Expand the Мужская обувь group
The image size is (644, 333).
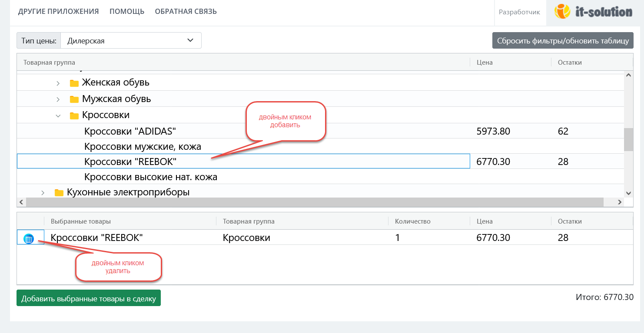[x=58, y=99]
